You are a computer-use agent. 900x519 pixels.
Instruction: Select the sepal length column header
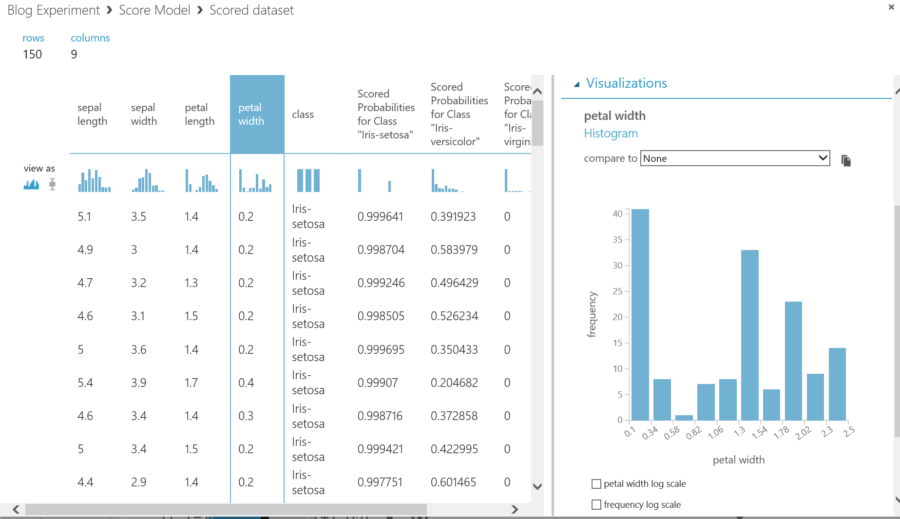[92, 114]
